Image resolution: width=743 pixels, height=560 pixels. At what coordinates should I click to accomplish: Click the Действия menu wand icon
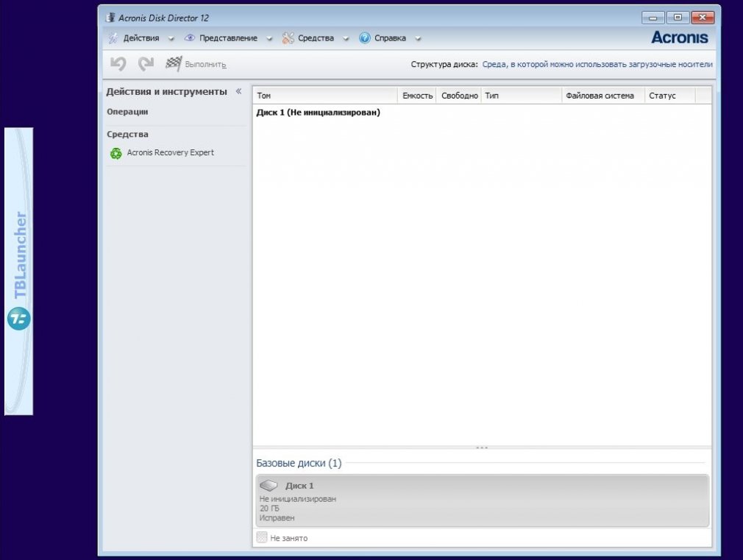coord(113,38)
